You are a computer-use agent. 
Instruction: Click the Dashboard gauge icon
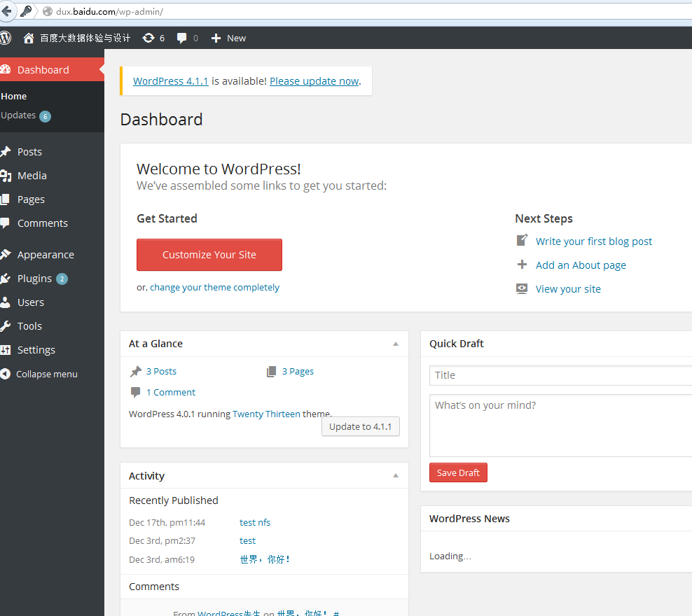[6, 70]
